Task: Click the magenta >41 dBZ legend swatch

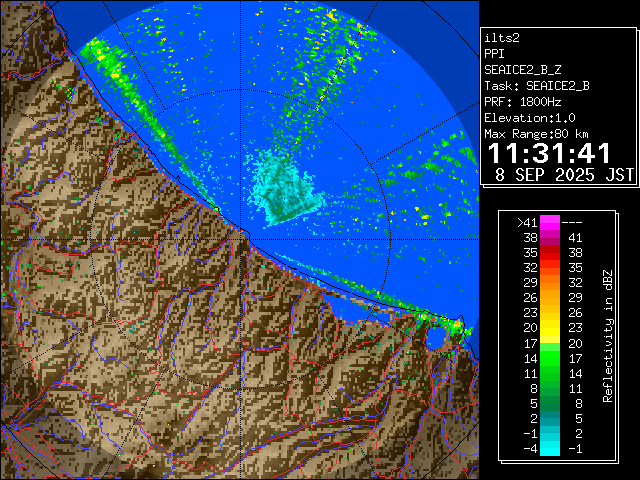Action: pos(550,223)
